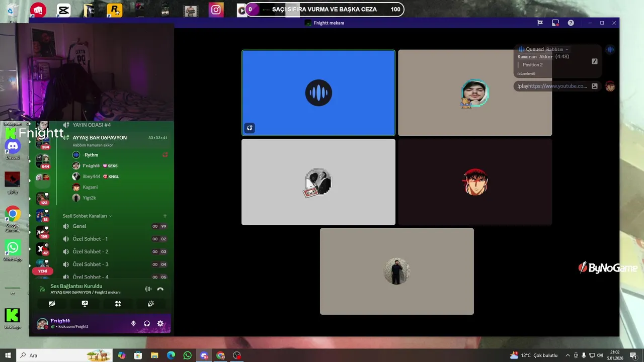Select user Kagami in voice list
Image resolution: width=644 pixels, height=362 pixels.
pos(120,187)
